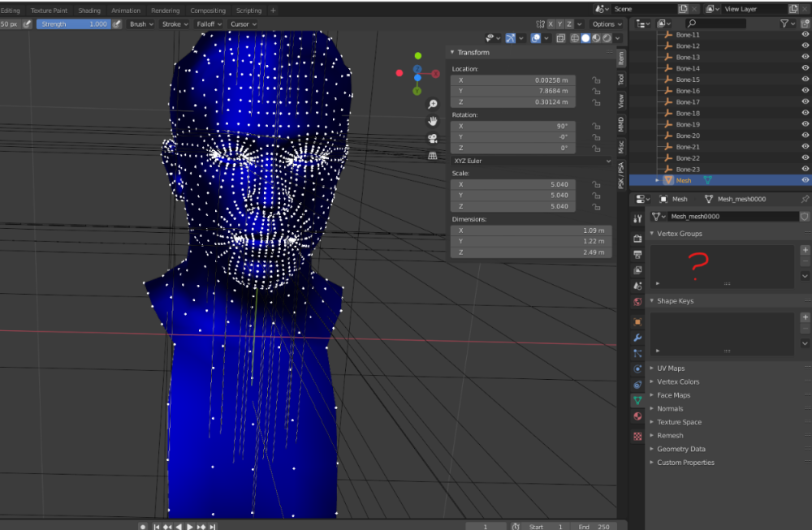
Task: Click the Scale X value field
Action: (x=512, y=184)
